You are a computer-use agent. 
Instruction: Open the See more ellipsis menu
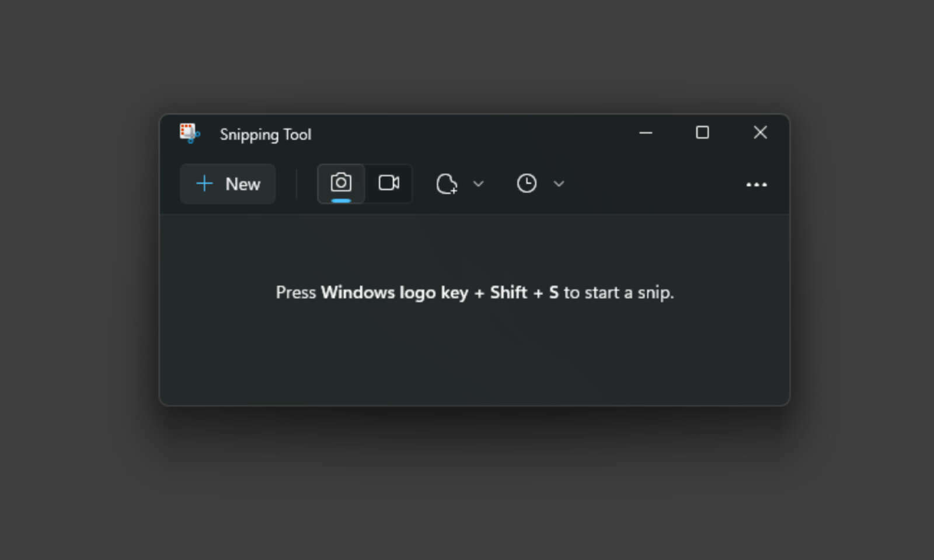point(756,184)
